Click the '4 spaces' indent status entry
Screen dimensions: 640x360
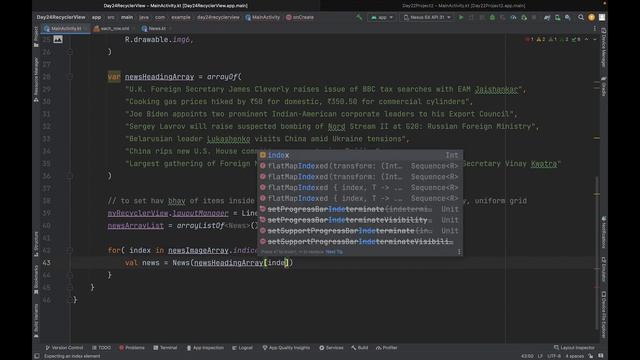point(574,356)
